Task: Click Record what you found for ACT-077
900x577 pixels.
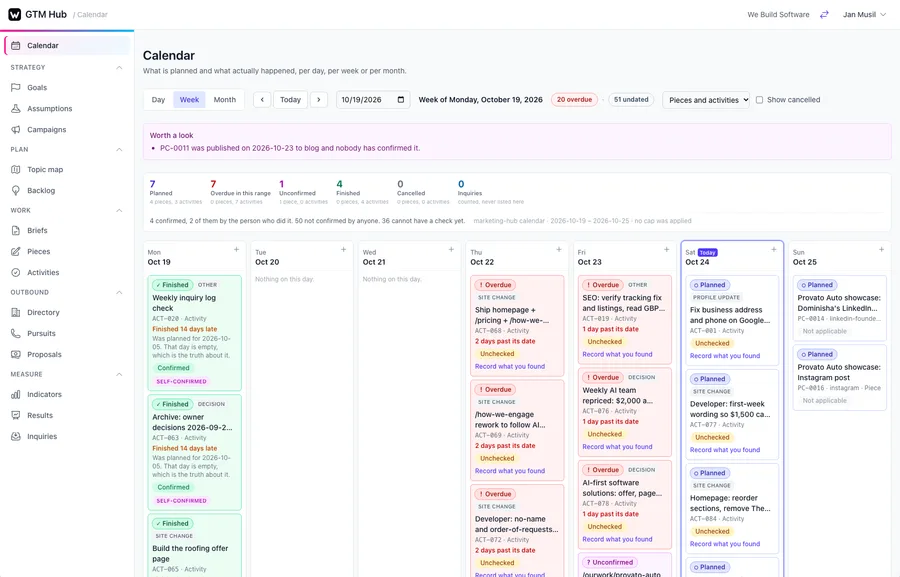Action: pos(724,450)
